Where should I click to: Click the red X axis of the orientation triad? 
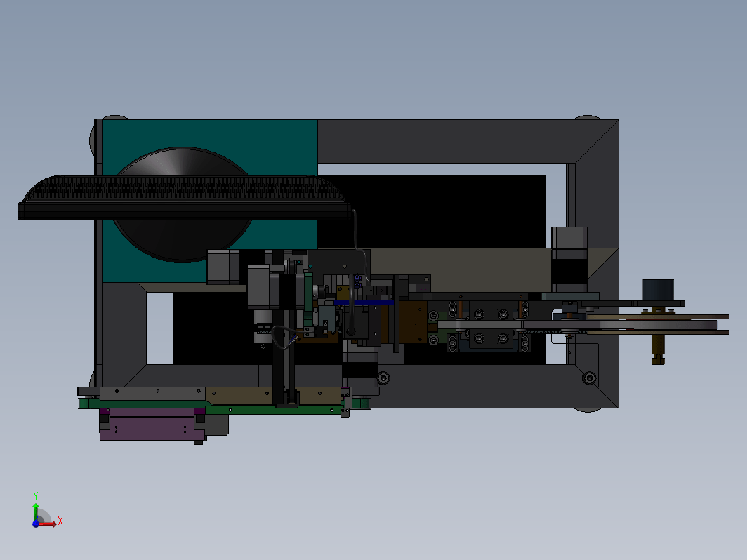click(48, 524)
